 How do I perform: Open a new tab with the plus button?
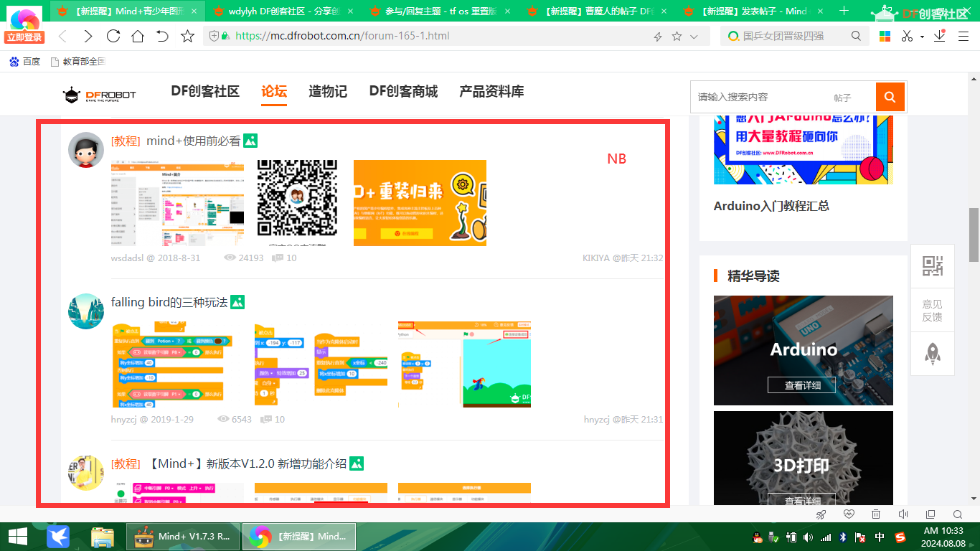point(844,11)
